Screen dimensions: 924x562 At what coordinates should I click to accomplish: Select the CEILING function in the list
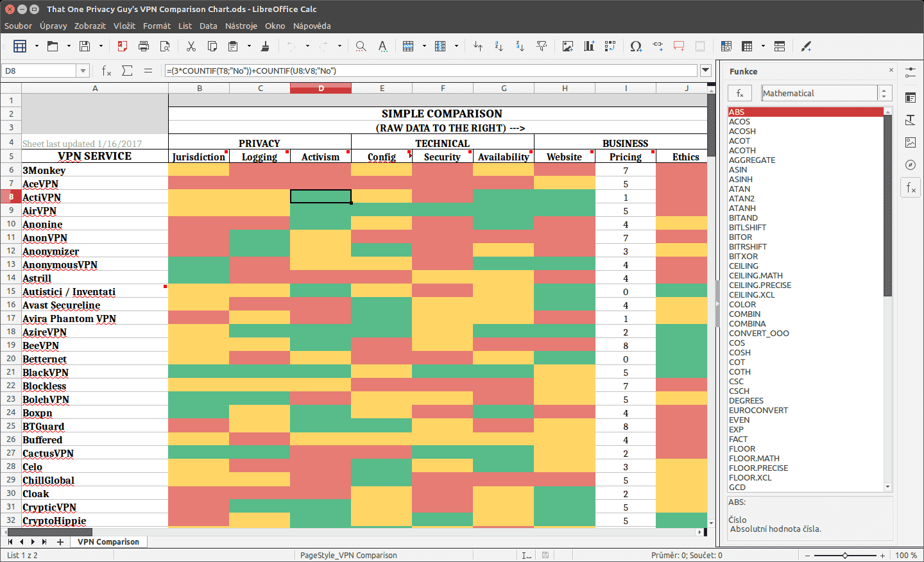click(744, 266)
